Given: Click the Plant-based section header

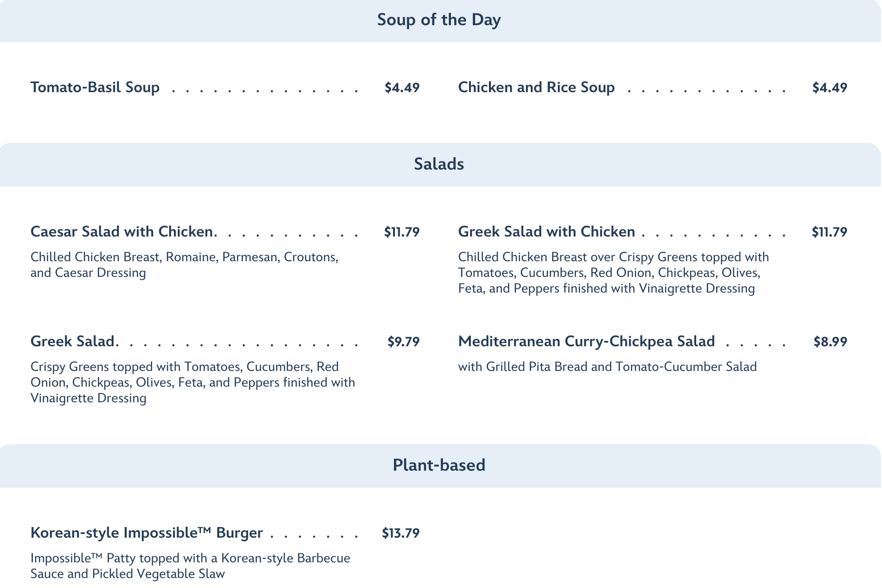Looking at the screenshot, I should [439, 465].
